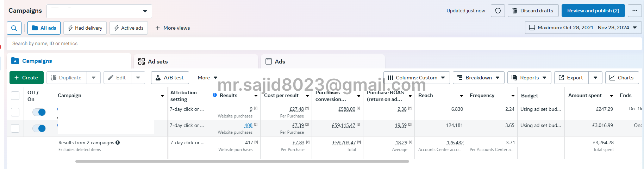Click the refresh data icon

tap(498, 11)
